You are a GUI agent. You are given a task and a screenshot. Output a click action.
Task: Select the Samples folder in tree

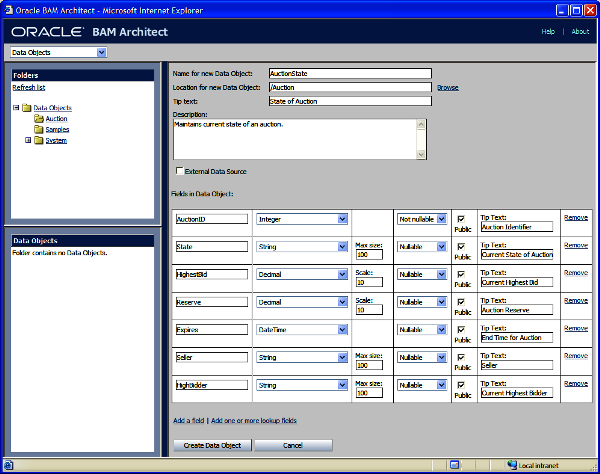tap(57, 129)
